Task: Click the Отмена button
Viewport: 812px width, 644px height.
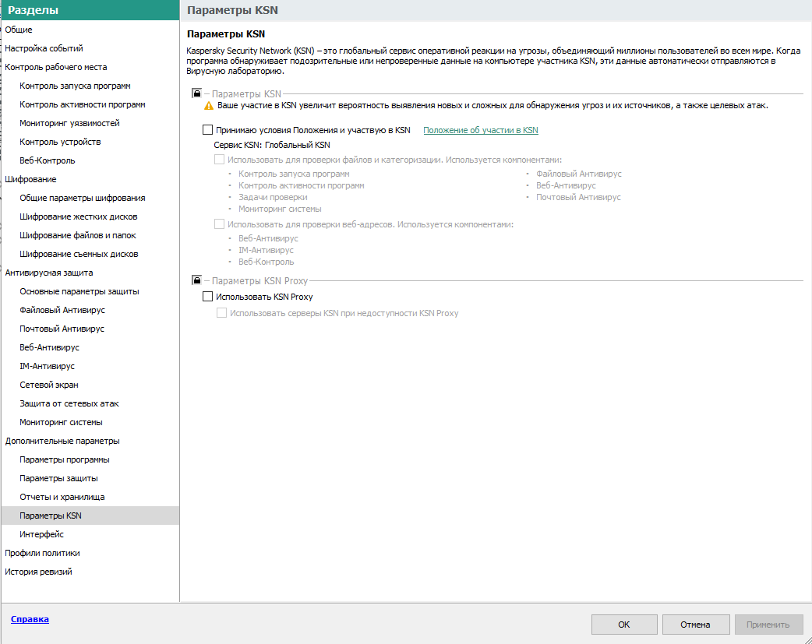Action: click(x=695, y=625)
